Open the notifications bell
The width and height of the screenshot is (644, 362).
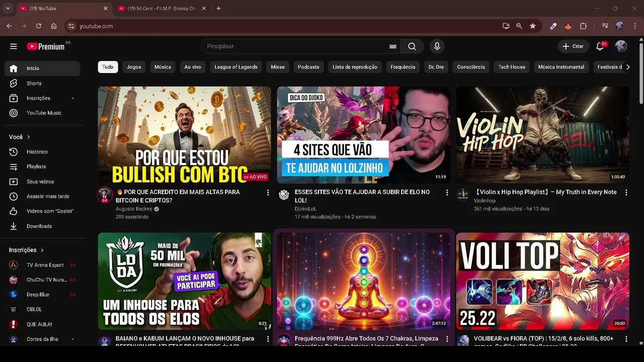600,46
